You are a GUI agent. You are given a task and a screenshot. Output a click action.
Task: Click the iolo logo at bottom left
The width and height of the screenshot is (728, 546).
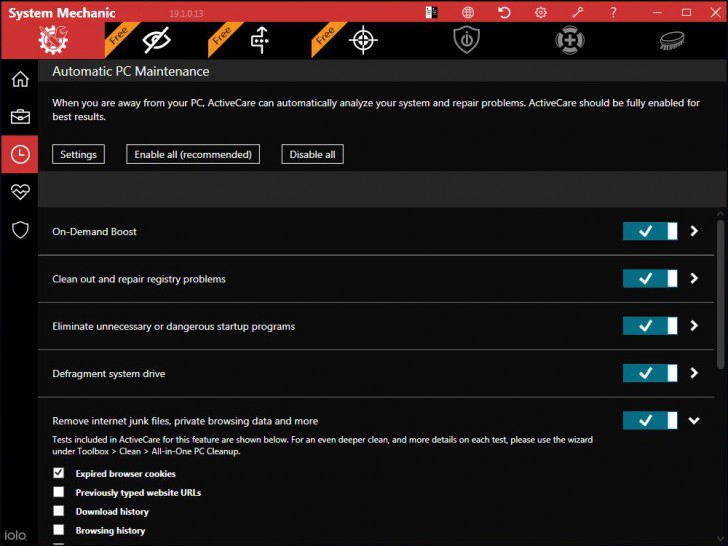[x=15, y=535]
